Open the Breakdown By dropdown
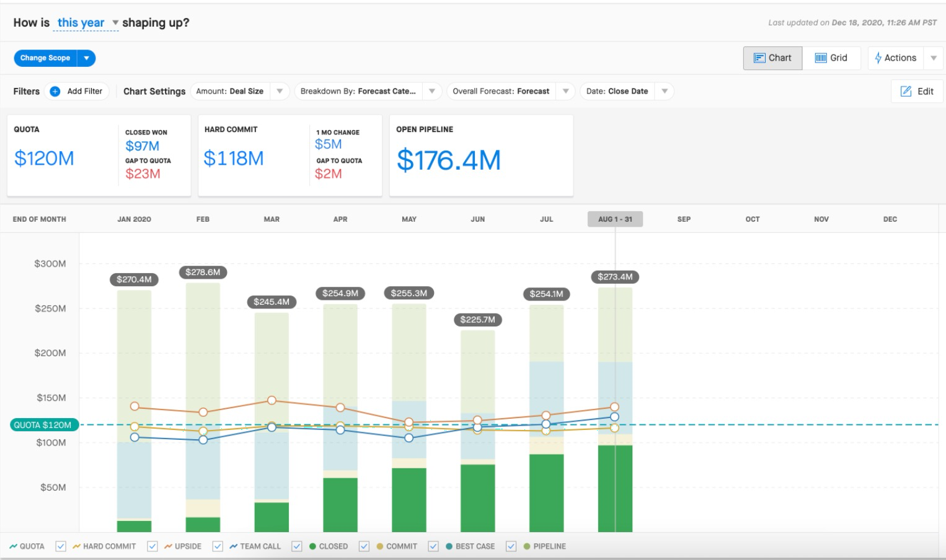 (x=432, y=91)
